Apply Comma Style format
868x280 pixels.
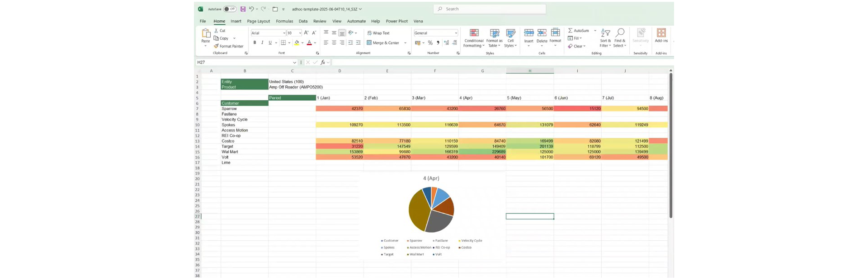[x=438, y=43]
